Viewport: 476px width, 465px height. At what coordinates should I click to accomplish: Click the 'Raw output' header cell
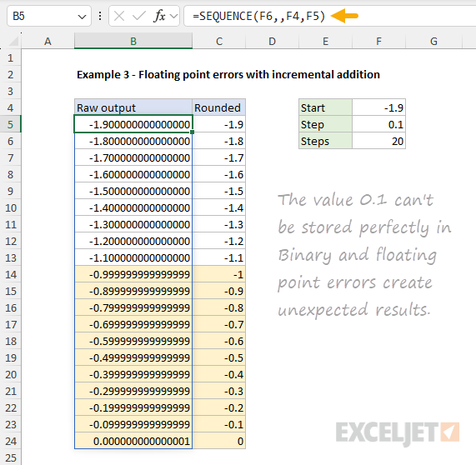pyautogui.click(x=133, y=107)
